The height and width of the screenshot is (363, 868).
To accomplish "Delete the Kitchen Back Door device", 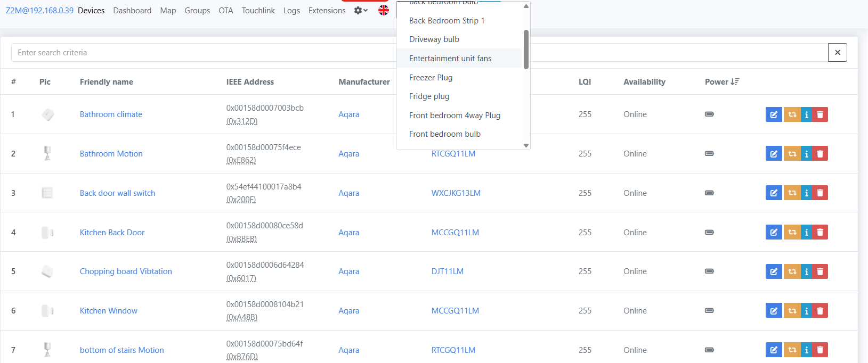I will coord(820,233).
